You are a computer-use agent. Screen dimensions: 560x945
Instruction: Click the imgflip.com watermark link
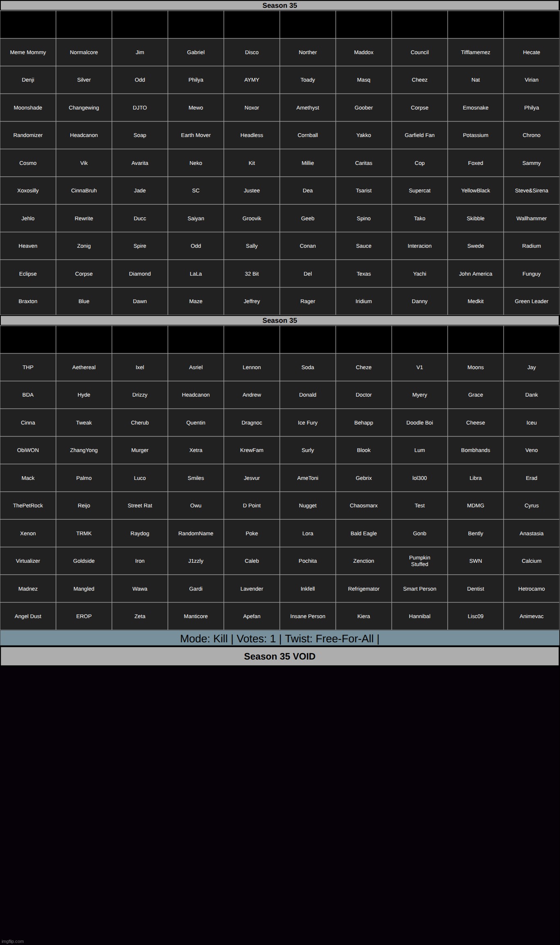pos(13,941)
